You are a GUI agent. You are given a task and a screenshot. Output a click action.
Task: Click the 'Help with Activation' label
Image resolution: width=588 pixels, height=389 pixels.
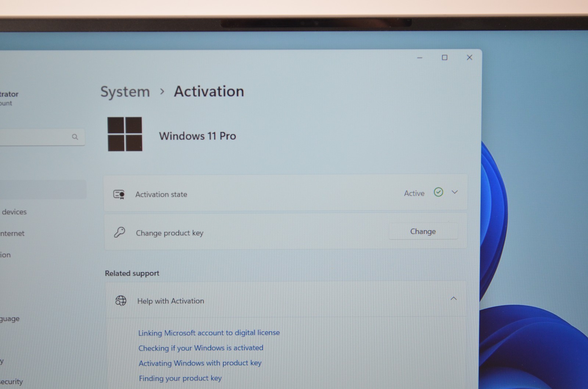(x=171, y=301)
